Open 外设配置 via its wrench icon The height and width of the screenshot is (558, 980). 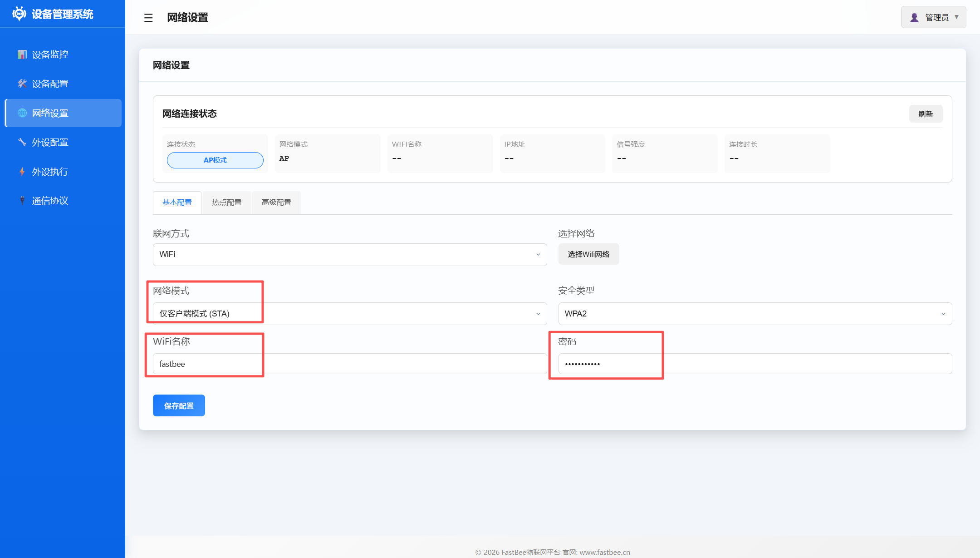coord(22,142)
